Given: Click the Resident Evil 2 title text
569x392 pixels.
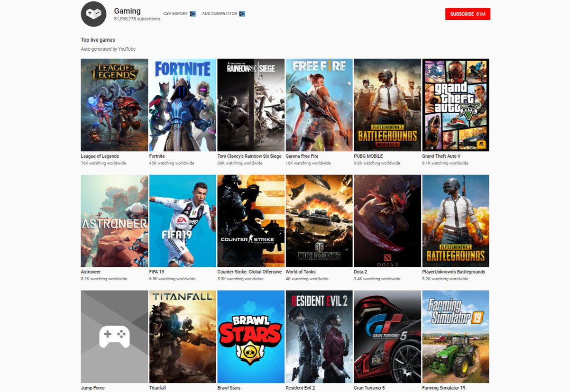Looking at the screenshot, I should 301,388.
